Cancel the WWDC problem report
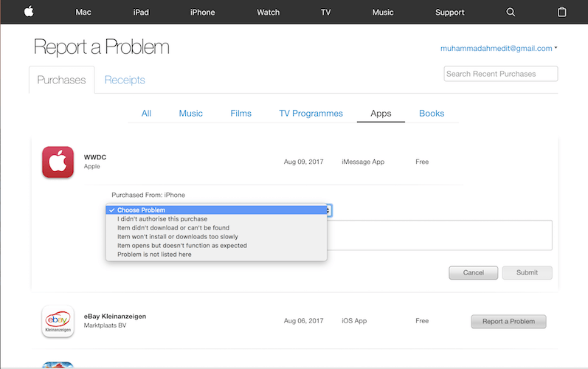 point(473,272)
